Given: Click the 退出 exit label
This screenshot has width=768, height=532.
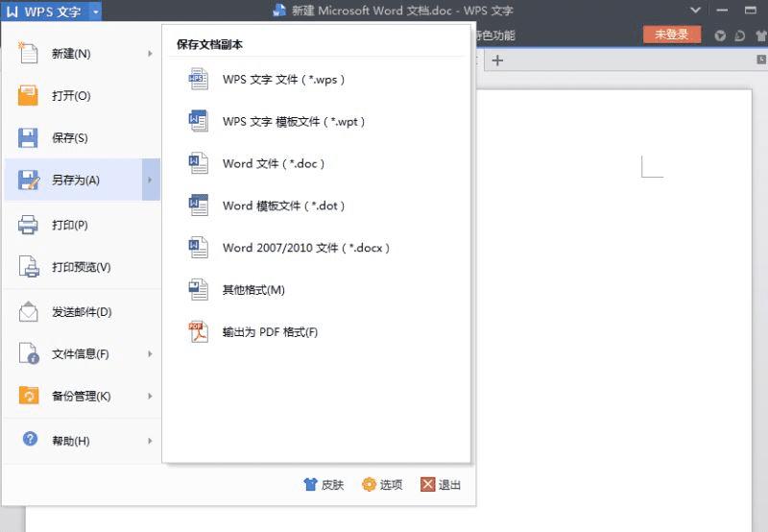Looking at the screenshot, I should 449,485.
